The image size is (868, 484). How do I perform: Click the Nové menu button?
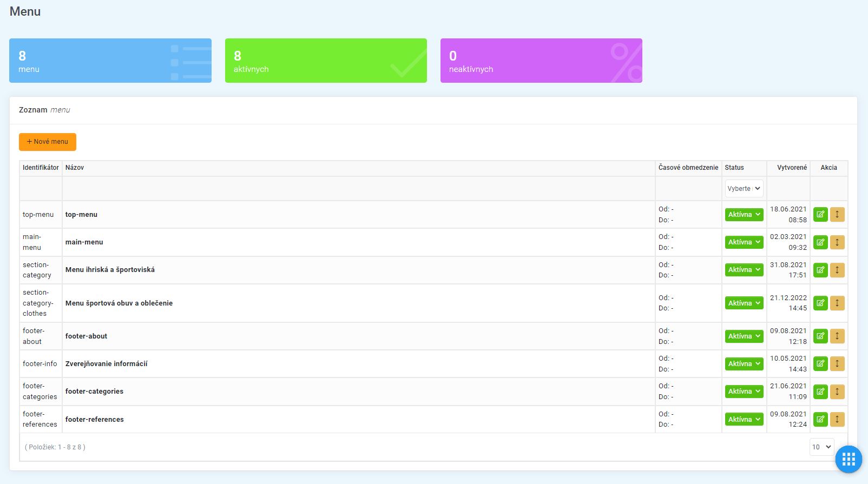click(x=48, y=142)
